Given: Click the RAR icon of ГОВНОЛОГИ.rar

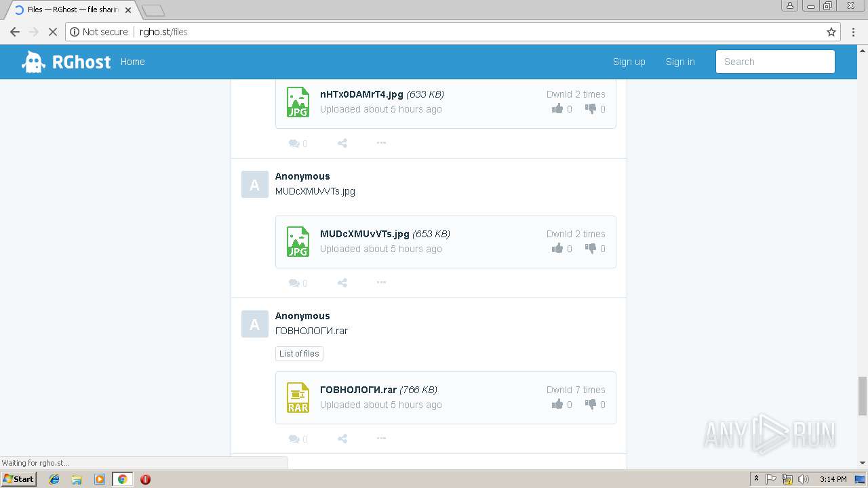Looking at the screenshot, I should [298, 397].
